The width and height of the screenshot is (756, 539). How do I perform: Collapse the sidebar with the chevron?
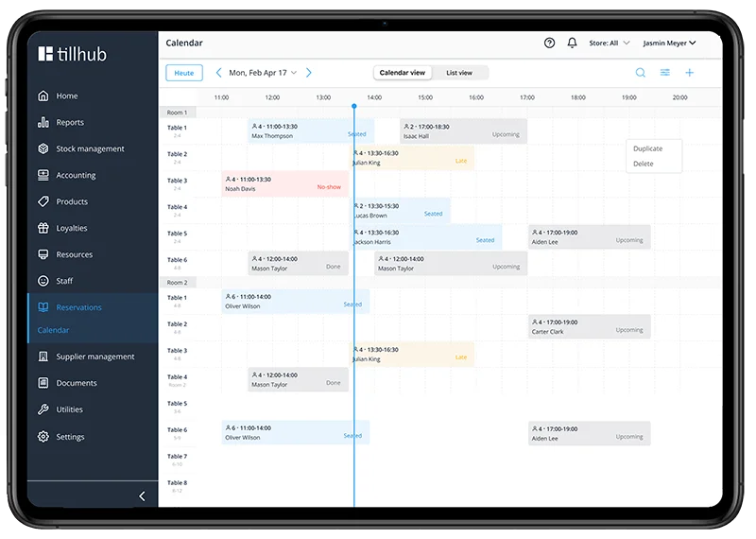click(x=142, y=496)
